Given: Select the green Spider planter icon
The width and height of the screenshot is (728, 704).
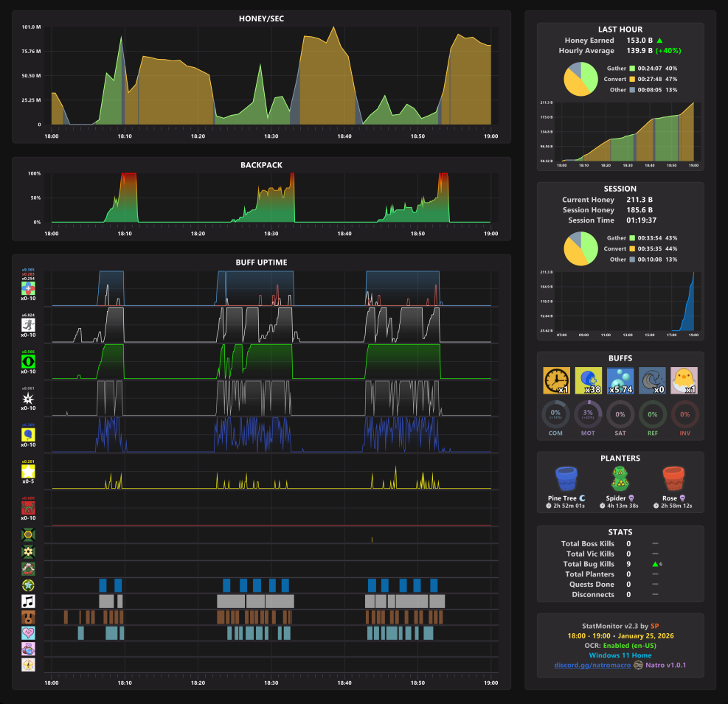Looking at the screenshot, I should 620,479.
